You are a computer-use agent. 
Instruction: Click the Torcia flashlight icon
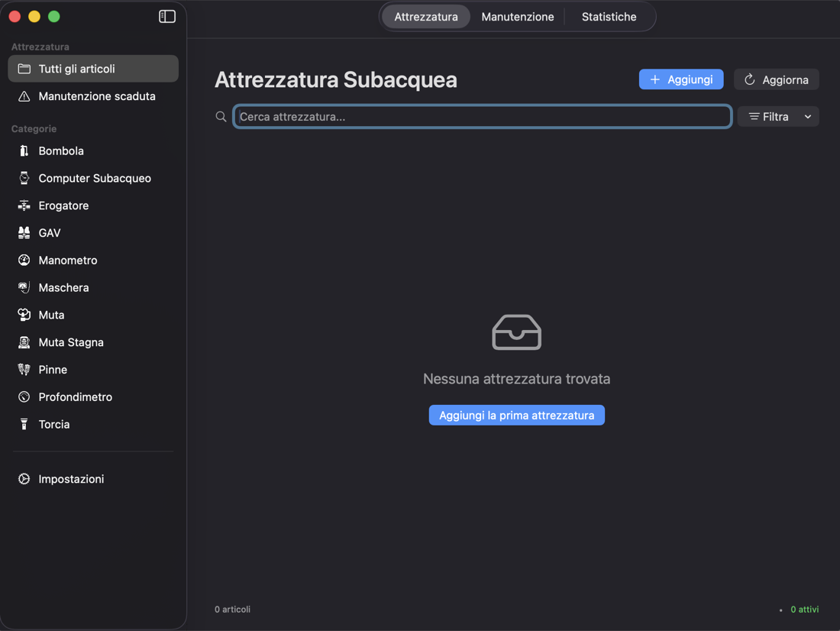pos(24,425)
